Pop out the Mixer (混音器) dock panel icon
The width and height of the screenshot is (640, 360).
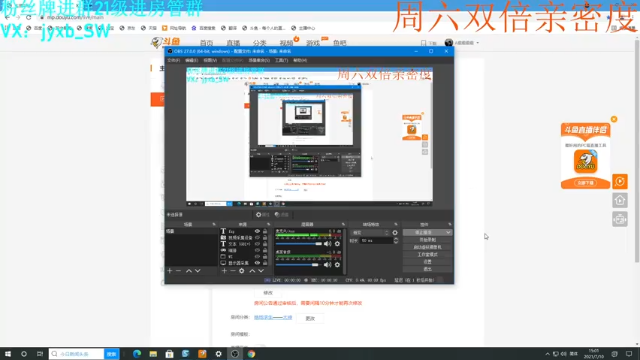343,224
